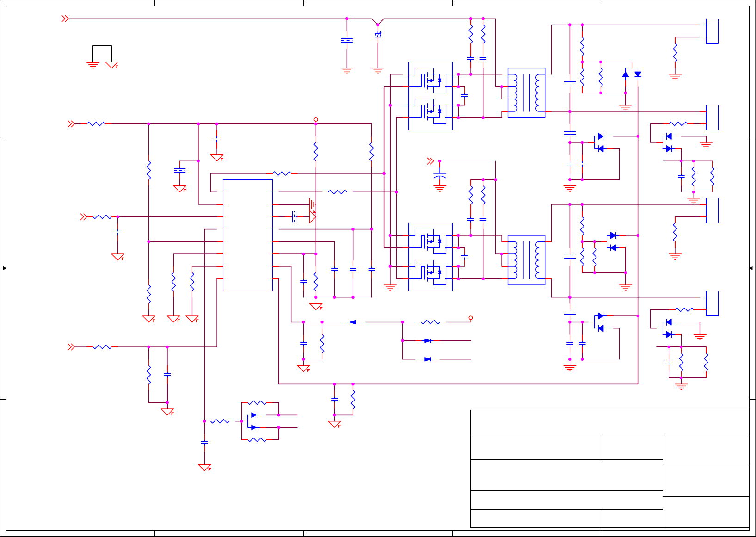The width and height of the screenshot is (756, 537).
Task: Click the middle input port arrow near the transformers
Action: [430, 161]
